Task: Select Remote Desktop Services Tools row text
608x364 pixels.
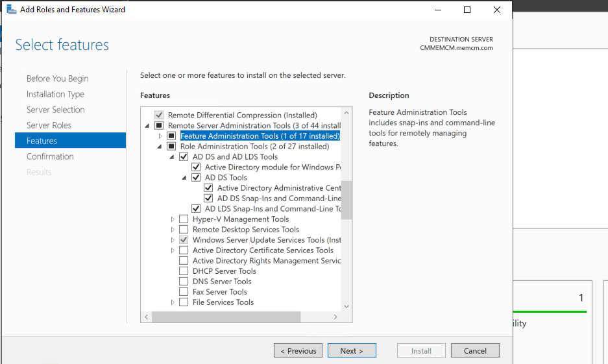Action: (246, 230)
